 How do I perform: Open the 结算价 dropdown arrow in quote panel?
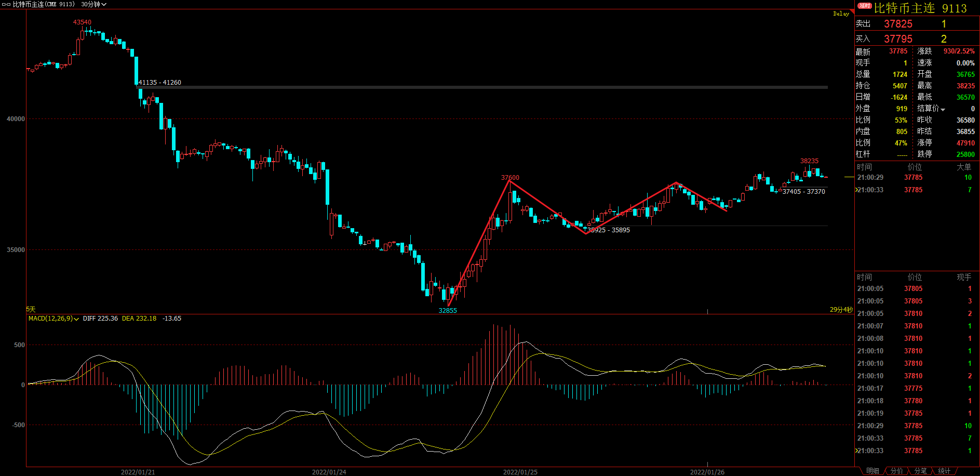[943, 109]
